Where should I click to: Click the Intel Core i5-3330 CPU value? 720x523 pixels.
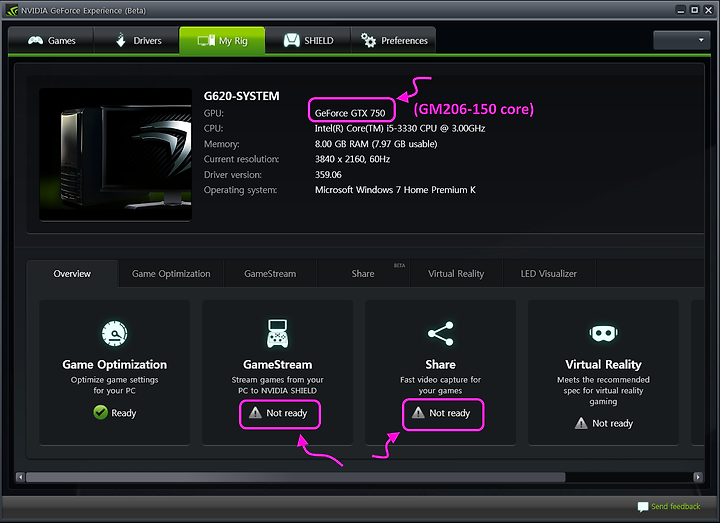(400, 129)
